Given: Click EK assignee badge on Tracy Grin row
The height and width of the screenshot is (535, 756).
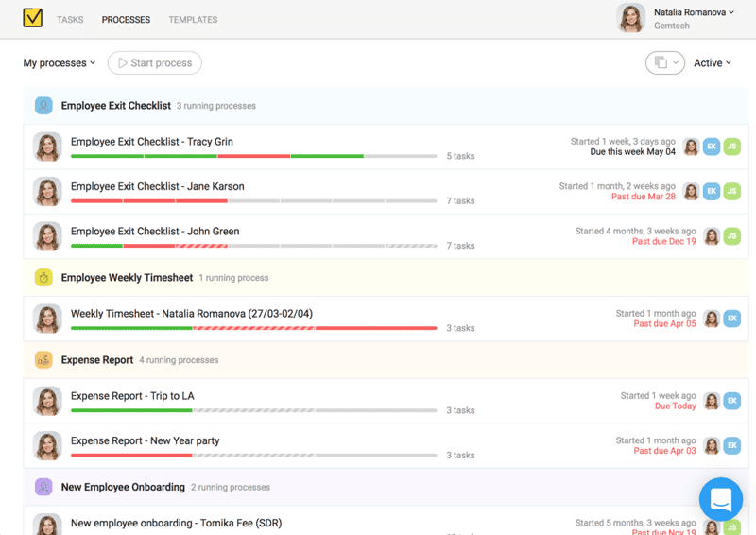Looking at the screenshot, I should [712, 147].
